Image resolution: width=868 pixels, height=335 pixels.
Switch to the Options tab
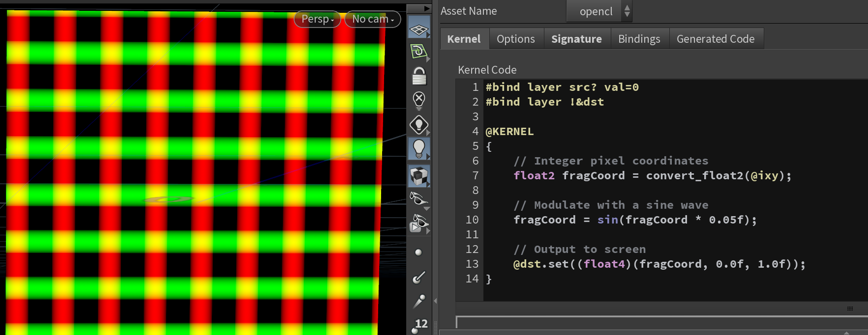[515, 39]
